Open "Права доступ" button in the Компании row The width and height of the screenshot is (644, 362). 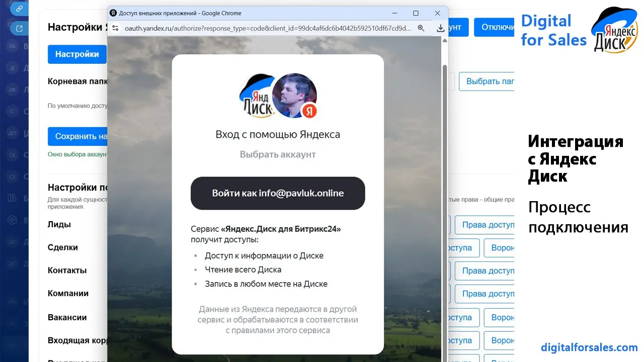coord(485,294)
